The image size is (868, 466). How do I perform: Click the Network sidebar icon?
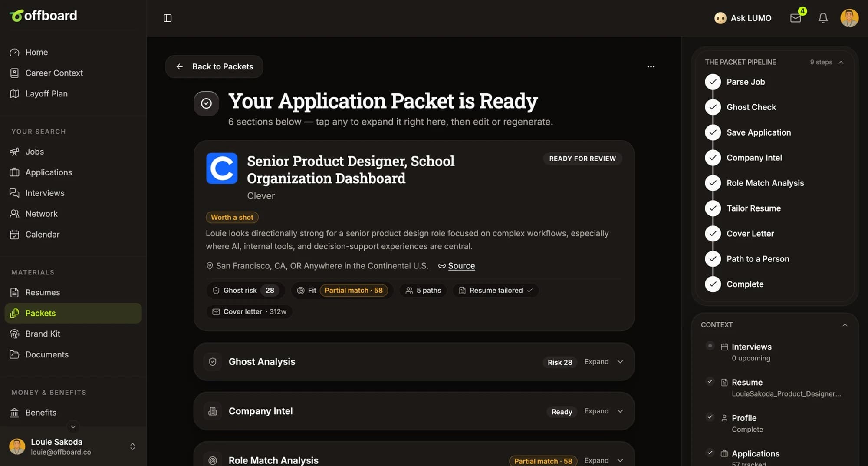click(14, 214)
